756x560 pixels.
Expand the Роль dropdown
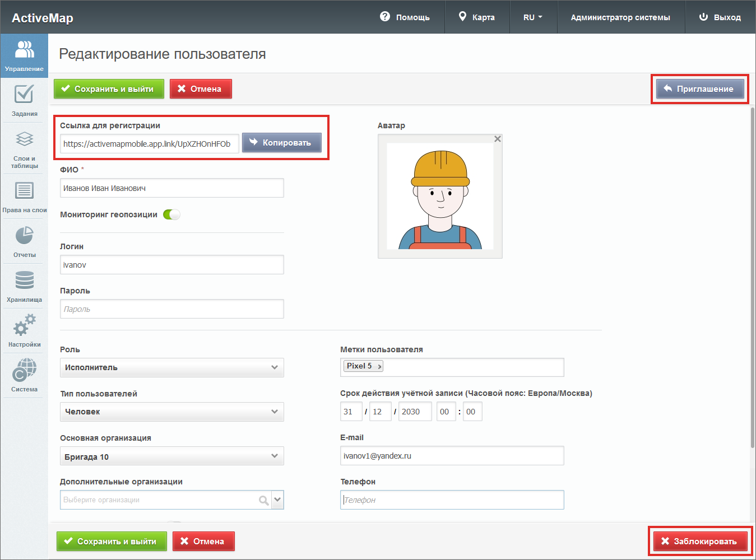(x=171, y=367)
